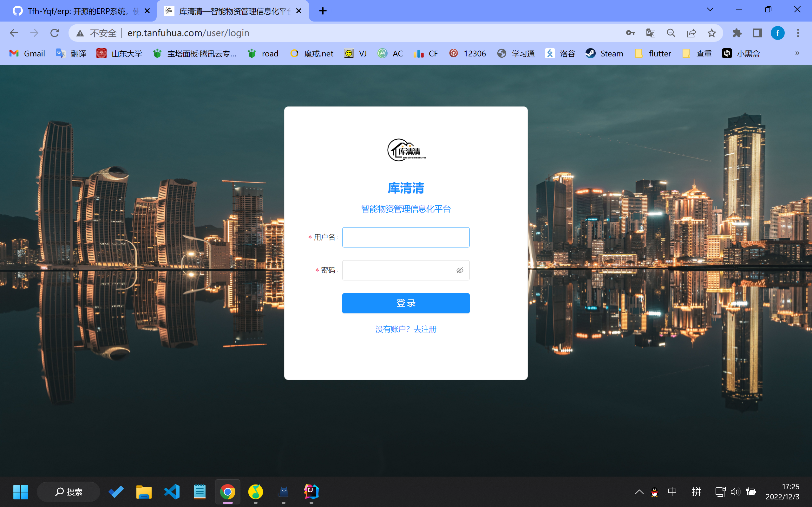Expand the hidden bookmarks overflow chevron
812x507 pixels.
[x=797, y=53]
